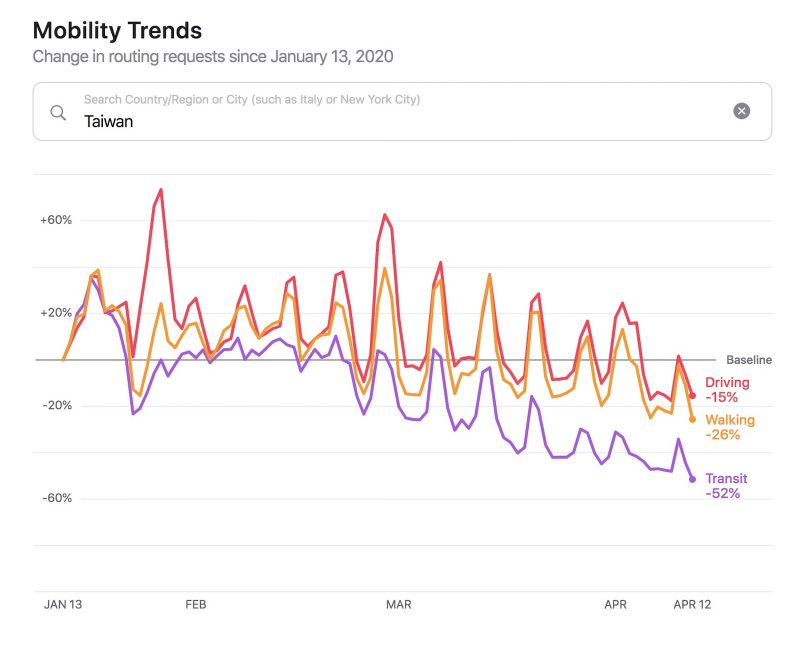Click the highest red Driving peak in January

160,188
